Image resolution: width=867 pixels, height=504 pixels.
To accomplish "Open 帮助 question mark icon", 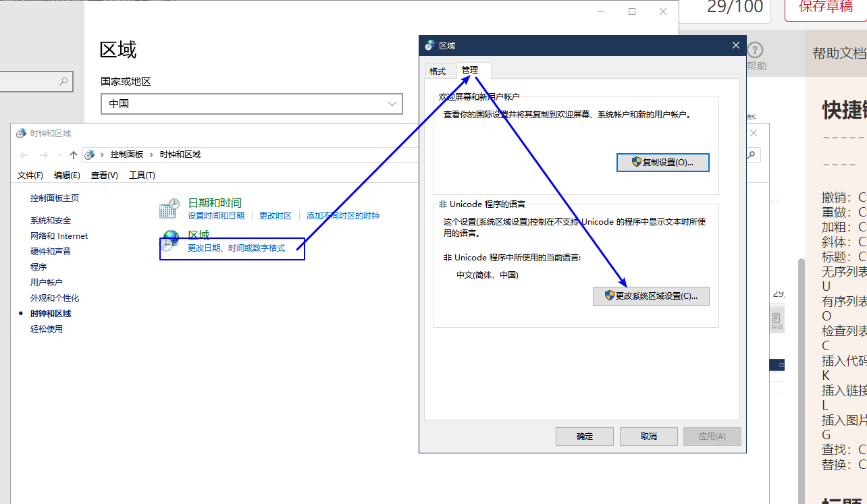I will [756, 49].
